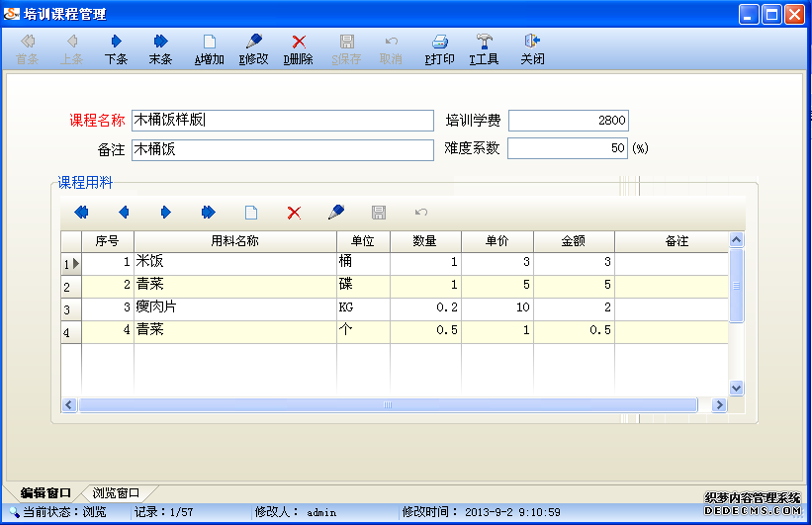812x525 pixels.
Task: Open the P打印 print function
Action: tap(440, 43)
